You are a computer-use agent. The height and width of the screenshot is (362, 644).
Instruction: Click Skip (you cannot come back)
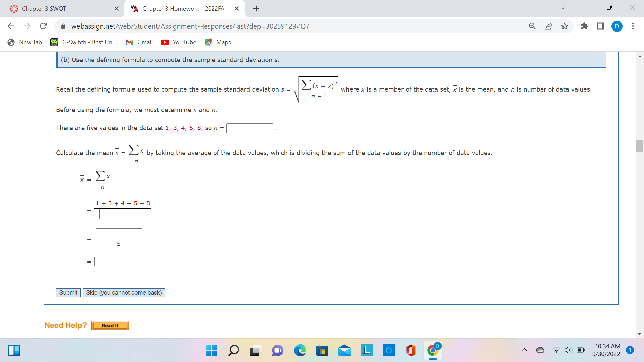pyautogui.click(x=124, y=292)
